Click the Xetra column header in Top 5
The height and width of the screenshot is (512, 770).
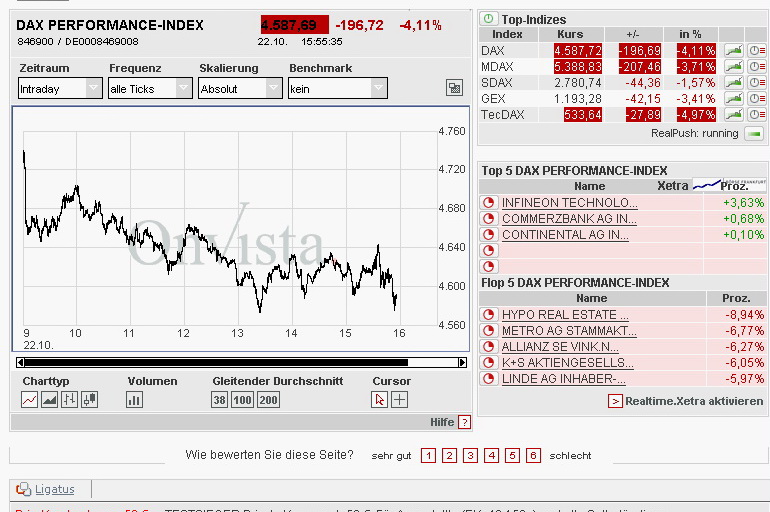pos(672,186)
